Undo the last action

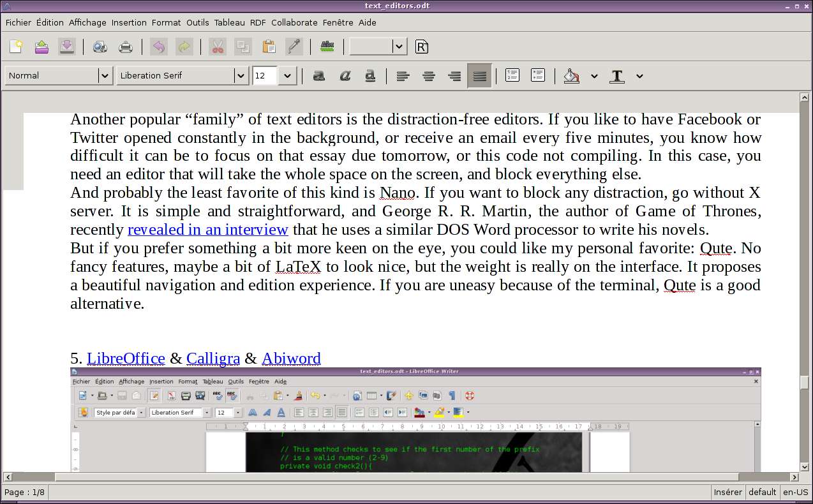coord(159,47)
